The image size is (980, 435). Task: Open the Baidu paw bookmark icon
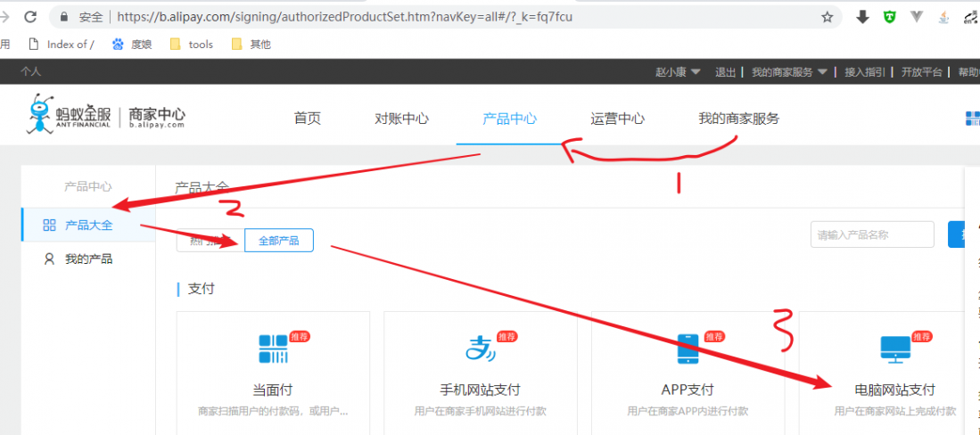(x=118, y=45)
